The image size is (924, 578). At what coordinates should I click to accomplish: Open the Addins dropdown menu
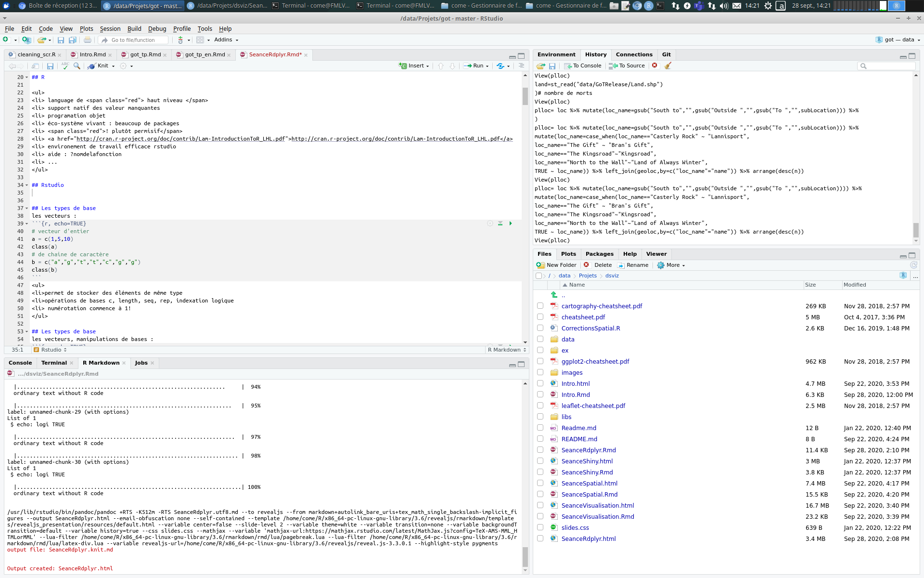pos(226,40)
